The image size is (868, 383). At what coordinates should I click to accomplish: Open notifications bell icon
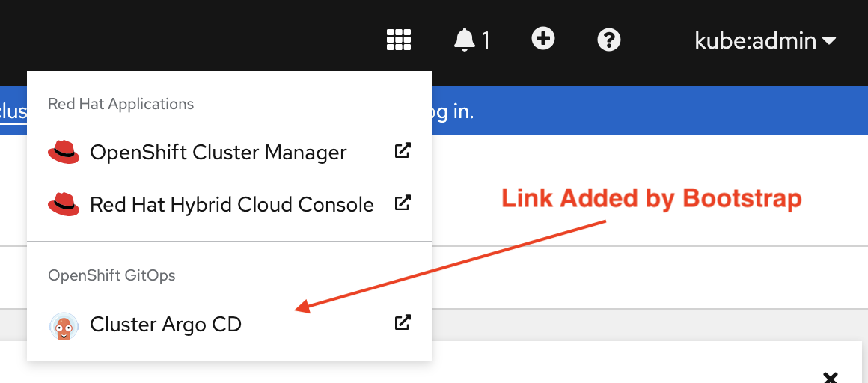click(464, 40)
